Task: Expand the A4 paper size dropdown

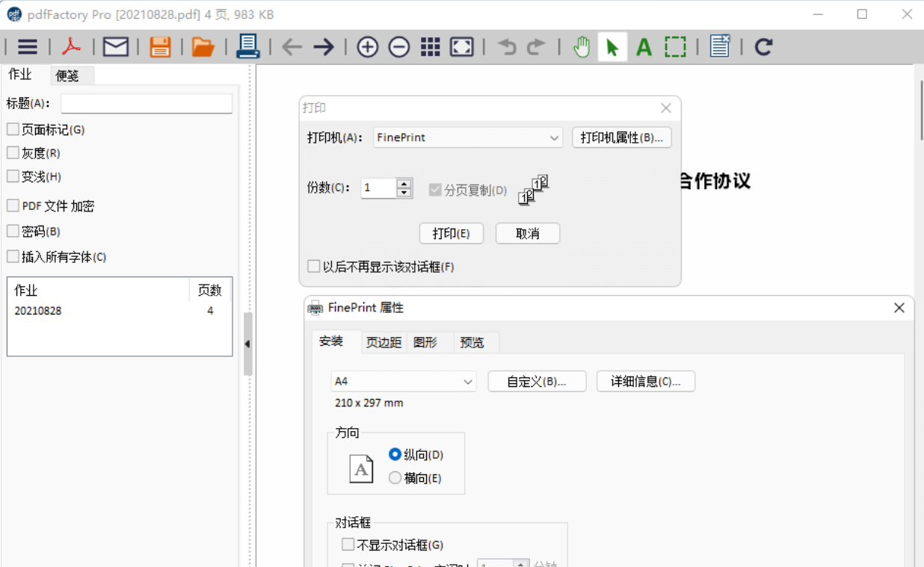Action: coord(404,382)
